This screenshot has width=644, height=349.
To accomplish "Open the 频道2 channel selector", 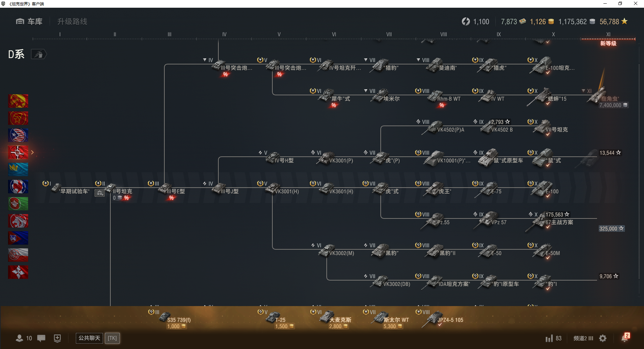I will pyautogui.click(x=583, y=338).
